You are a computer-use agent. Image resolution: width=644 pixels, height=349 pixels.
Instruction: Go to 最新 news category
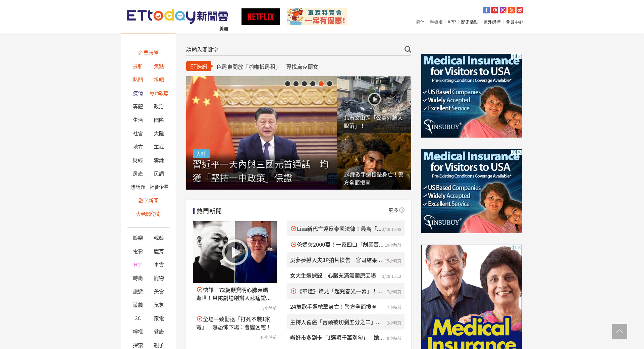138,66
